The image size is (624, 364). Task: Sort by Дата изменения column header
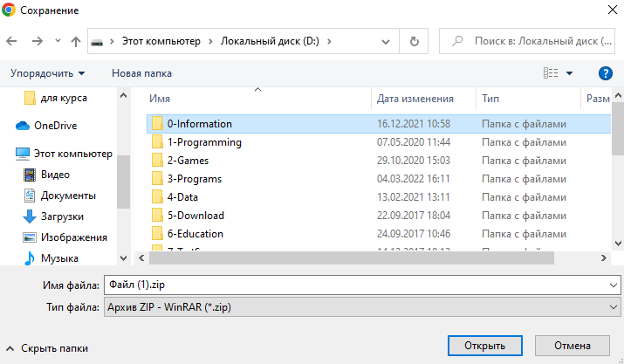pos(415,99)
